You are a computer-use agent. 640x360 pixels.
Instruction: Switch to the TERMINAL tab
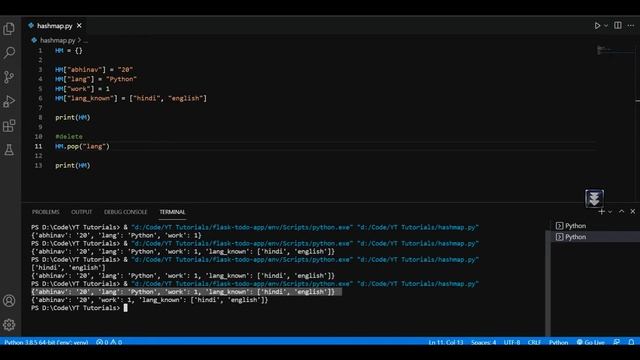[x=172, y=212]
